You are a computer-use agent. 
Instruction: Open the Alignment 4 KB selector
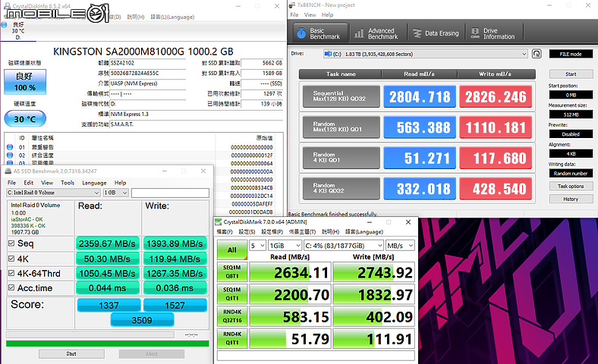click(x=571, y=154)
